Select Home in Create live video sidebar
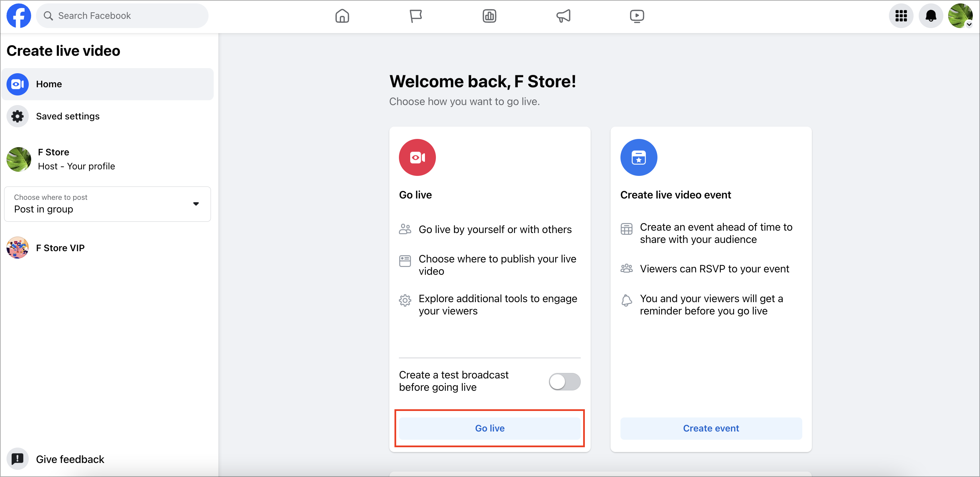980x477 pixels. (x=108, y=84)
